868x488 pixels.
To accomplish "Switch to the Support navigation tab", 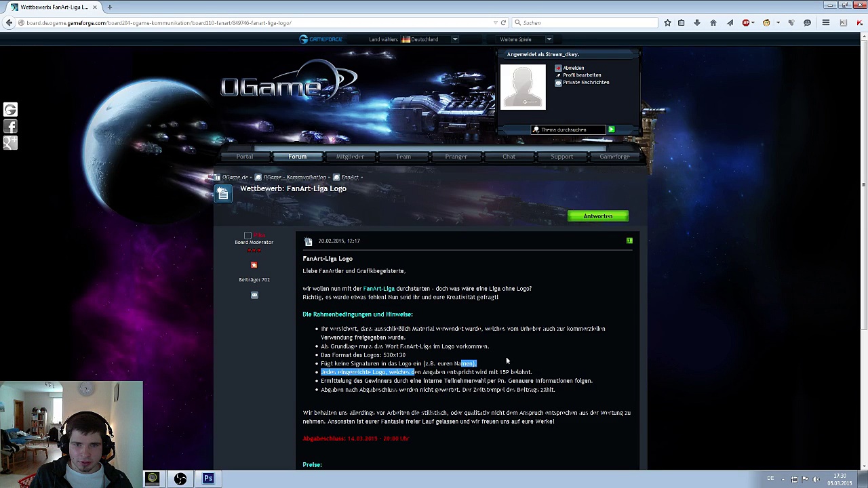I will click(561, 157).
